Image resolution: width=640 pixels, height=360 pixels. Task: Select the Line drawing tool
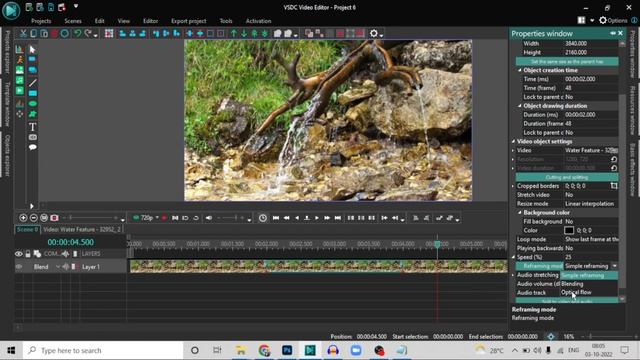32,82
